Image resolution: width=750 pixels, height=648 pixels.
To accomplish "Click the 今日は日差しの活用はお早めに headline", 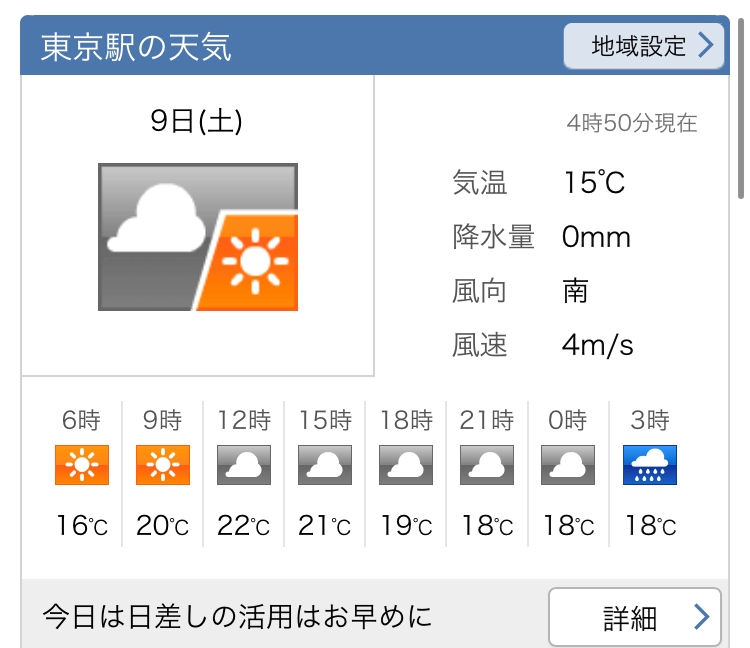I will click(x=237, y=616).
